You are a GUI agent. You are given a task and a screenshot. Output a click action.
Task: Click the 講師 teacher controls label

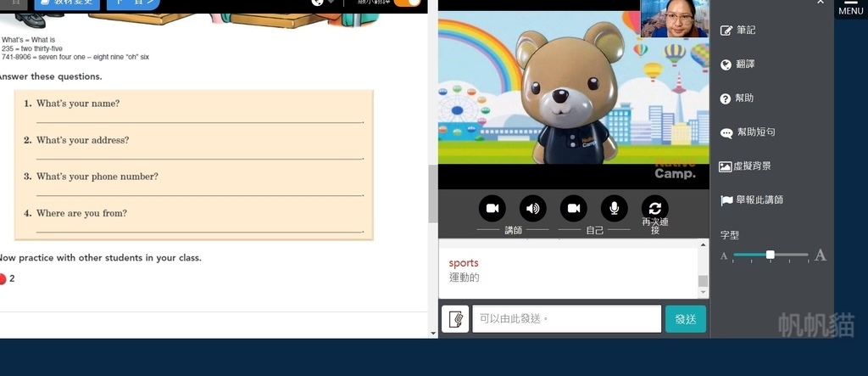[513, 230]
